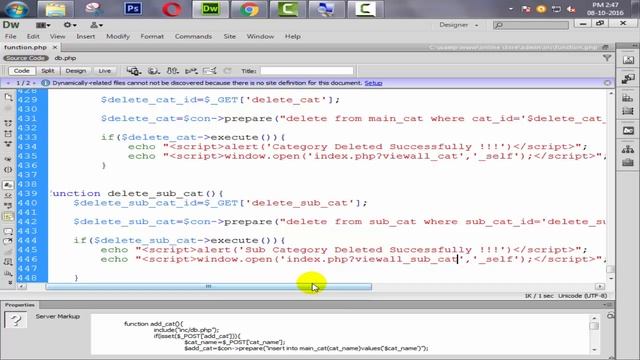
Task: Dismiss the info bar with its close icon
Action: 607,83
